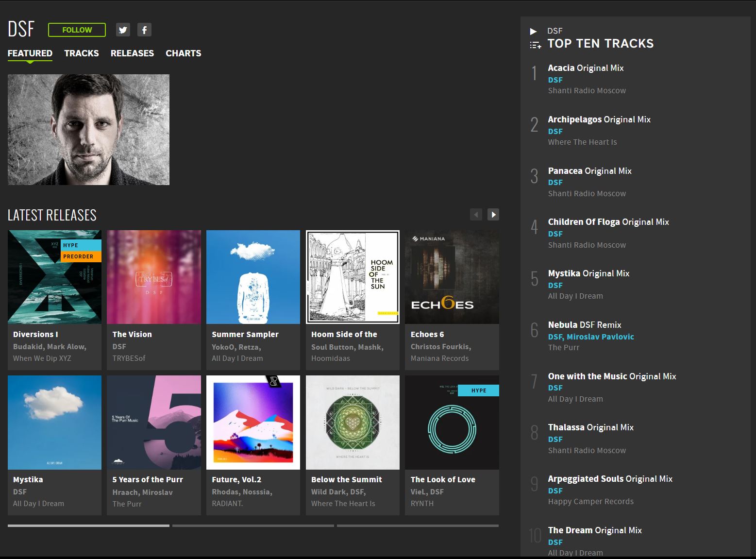Click HYPE badge on Diversions I
This screenshot has height=559, width=756.
click(81, 245)
